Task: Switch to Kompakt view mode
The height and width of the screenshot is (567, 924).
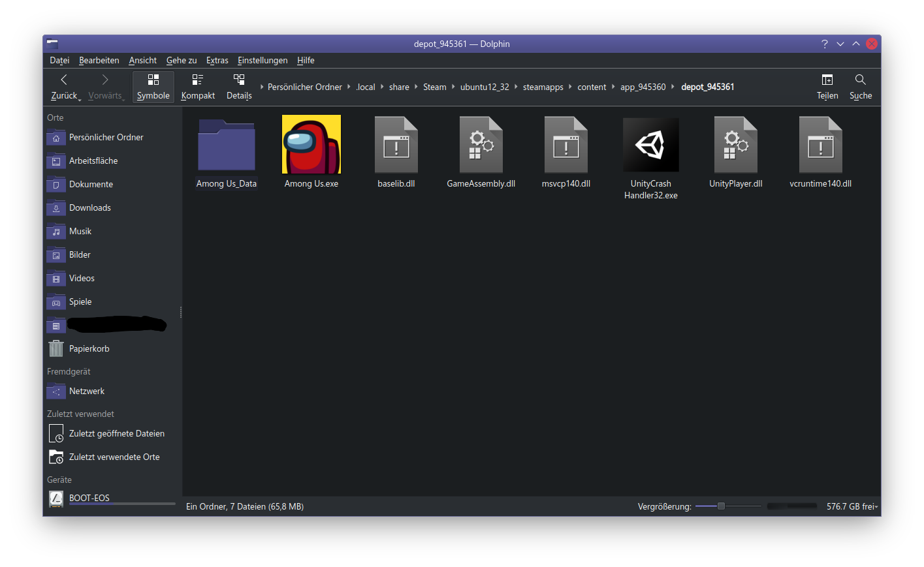Action: (x=198, y=87)
